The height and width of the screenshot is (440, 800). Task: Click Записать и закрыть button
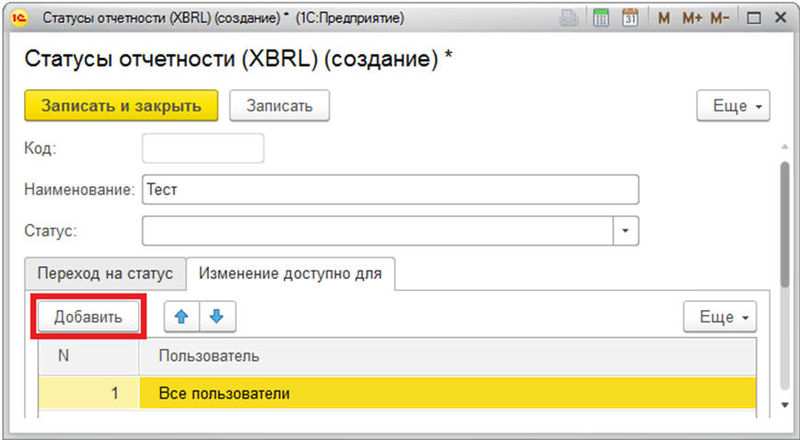[121, 106]
